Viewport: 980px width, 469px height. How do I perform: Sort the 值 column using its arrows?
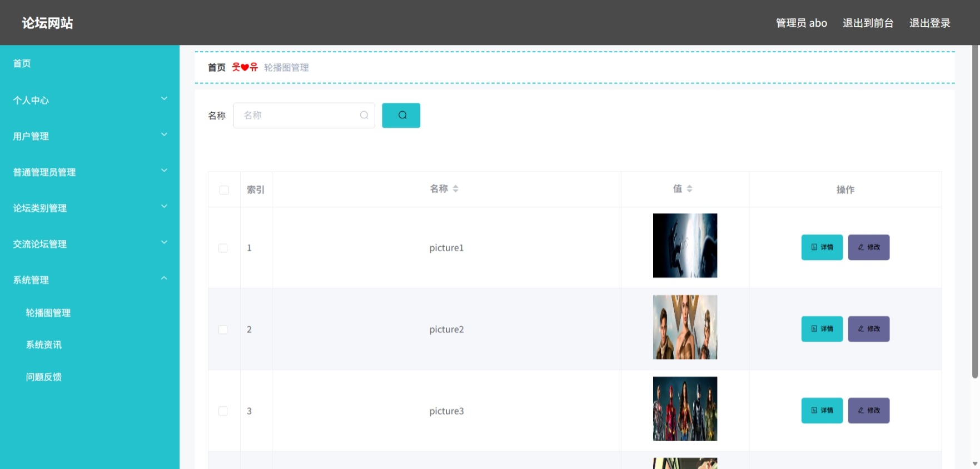pyautogui.click(x=689, y=189)
